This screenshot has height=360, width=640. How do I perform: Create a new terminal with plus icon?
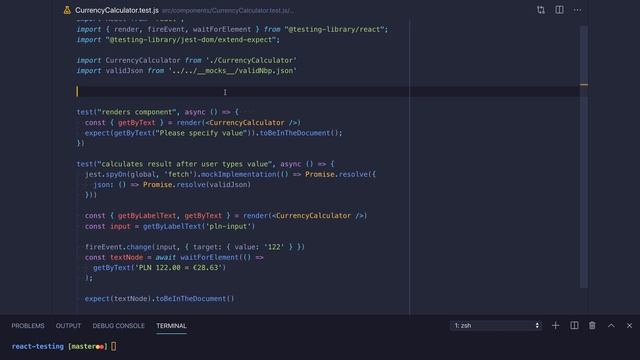[x=556, y=325]
